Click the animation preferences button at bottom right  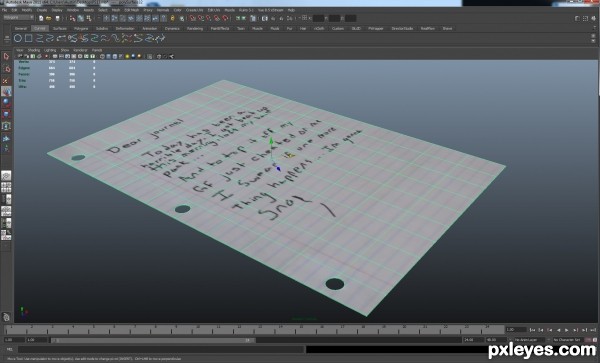coord(595,340)
